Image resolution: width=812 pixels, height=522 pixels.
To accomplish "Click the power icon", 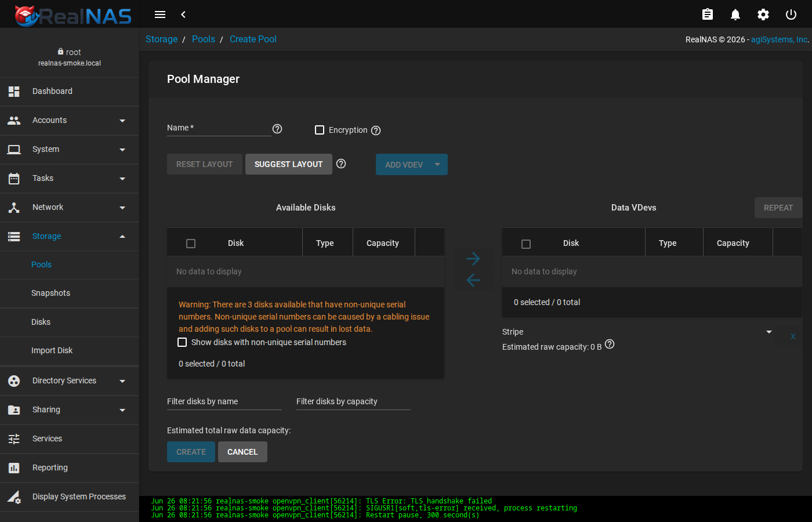I will click(x=791, y=14).
